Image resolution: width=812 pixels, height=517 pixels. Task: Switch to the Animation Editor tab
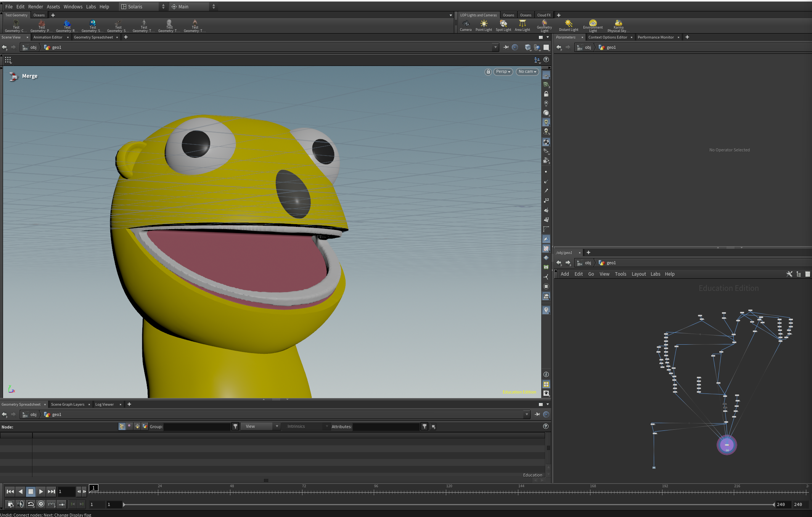[x=48, y=37]
